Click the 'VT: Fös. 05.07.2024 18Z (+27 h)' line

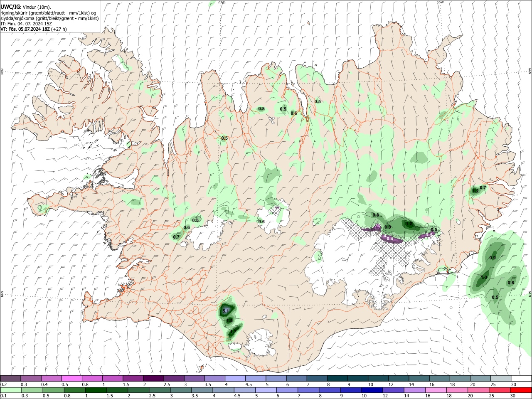click(x=34, y=29)
